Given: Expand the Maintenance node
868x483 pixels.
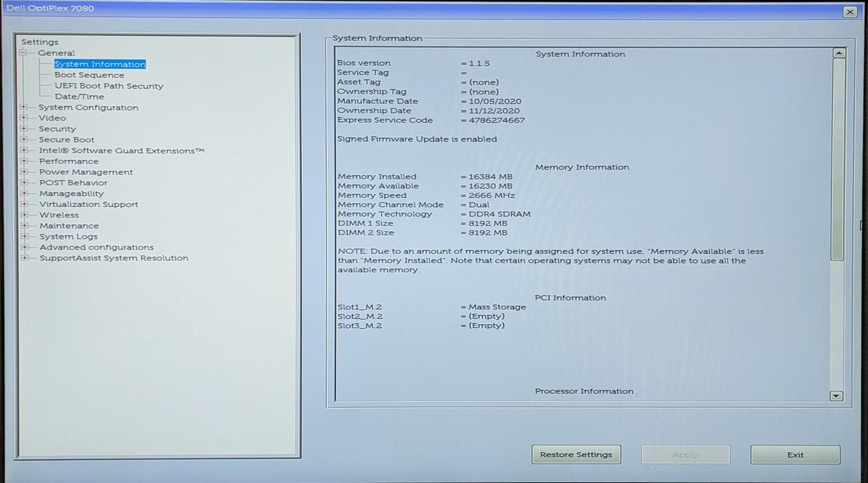Looking at the screenshot, I should tap(24, 226).
